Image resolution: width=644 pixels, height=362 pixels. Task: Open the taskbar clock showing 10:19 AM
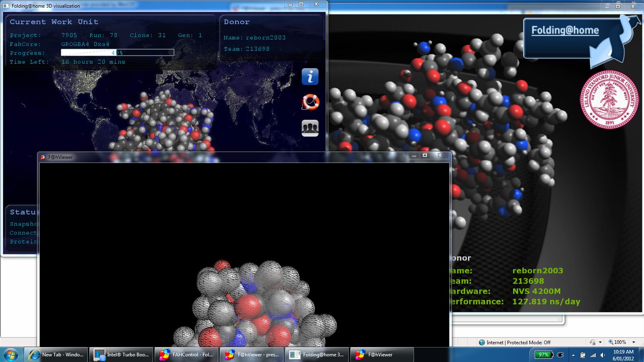pyautogui.click(x=623, y=355)
